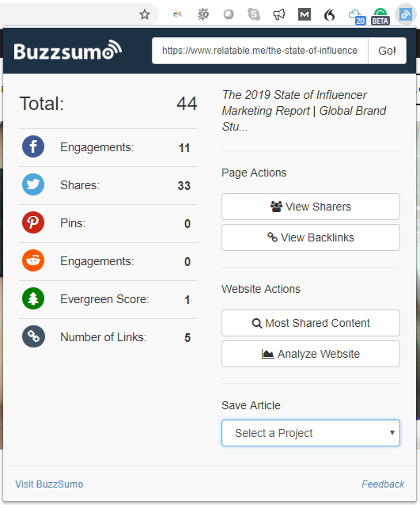
Task: Bookmark page with the star icon
Action: coord(145,14)
